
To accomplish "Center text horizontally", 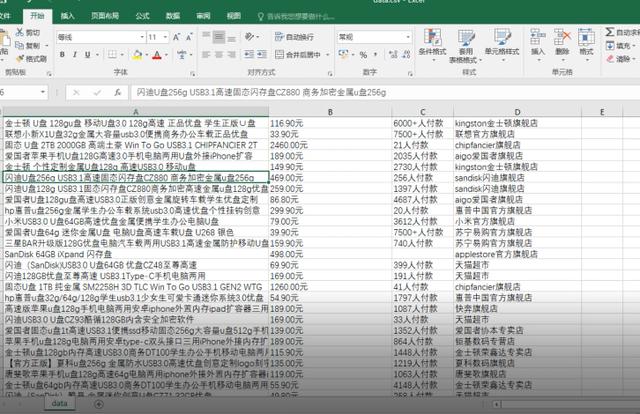I will (x=219, y=55).
